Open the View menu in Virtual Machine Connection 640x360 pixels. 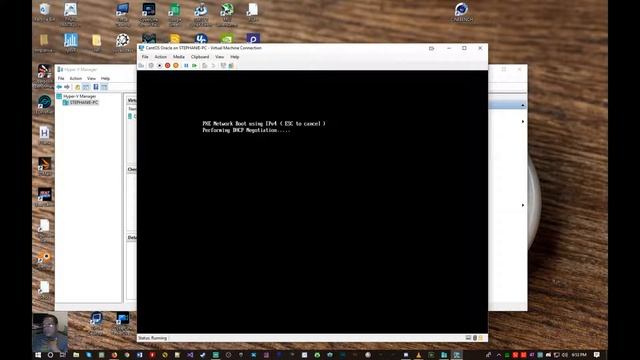pos(220,57)
